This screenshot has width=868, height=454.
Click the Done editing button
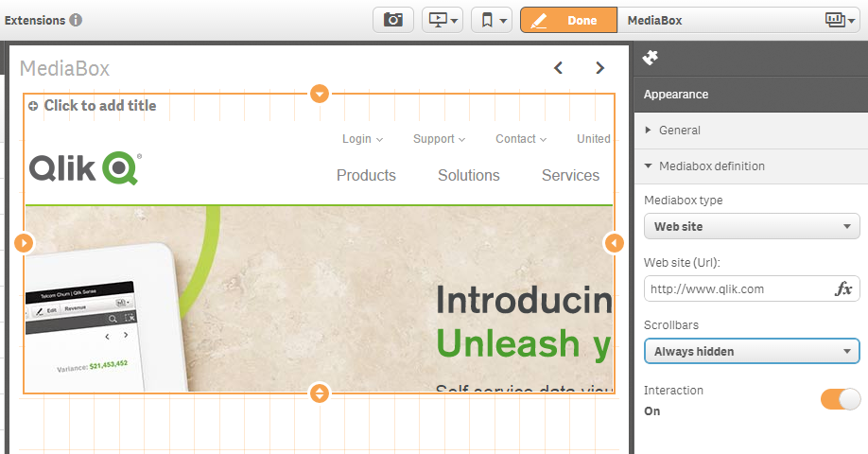[x=568, y=21]
